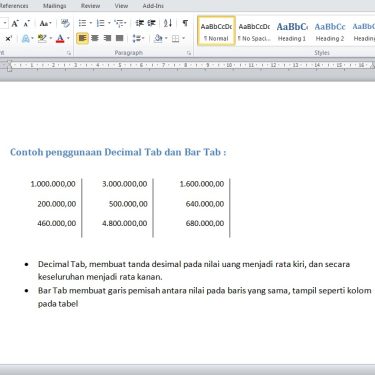Increase paragraph indent
Image resolution: width=375 pixels, height=375 pixels.
click(152, 23)
